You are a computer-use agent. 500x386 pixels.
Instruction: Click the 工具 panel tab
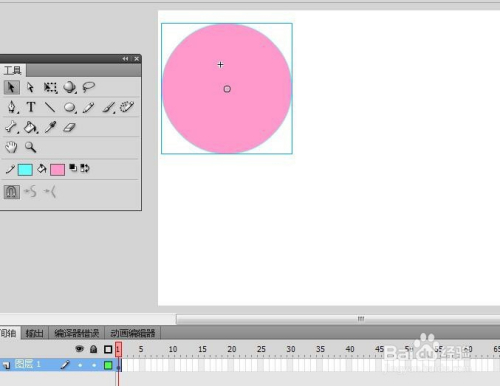(x=13, y=70)
